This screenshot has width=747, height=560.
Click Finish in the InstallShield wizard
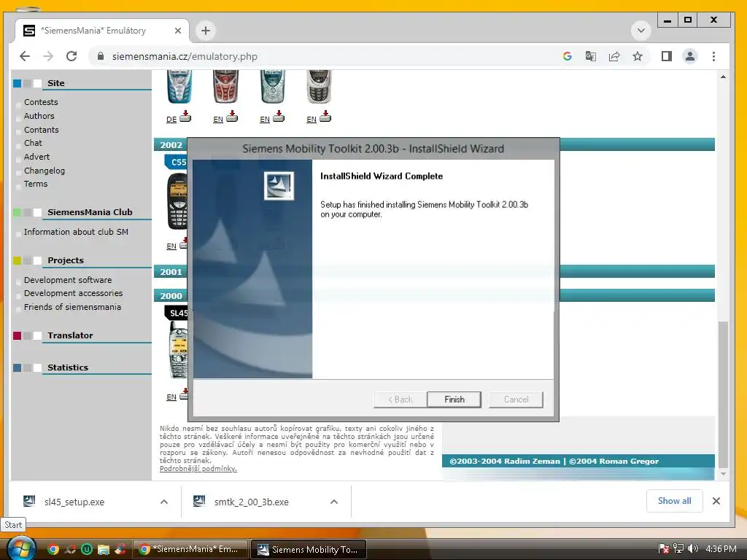pos(454,400)
